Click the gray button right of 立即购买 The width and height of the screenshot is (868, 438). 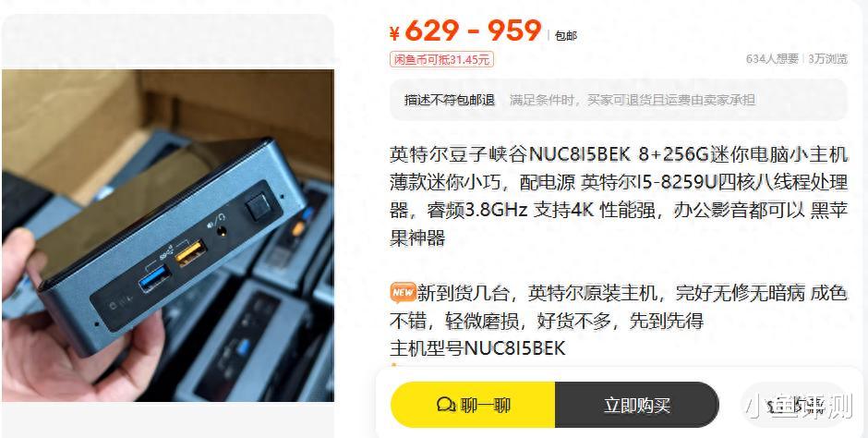(x=794, y=405)
